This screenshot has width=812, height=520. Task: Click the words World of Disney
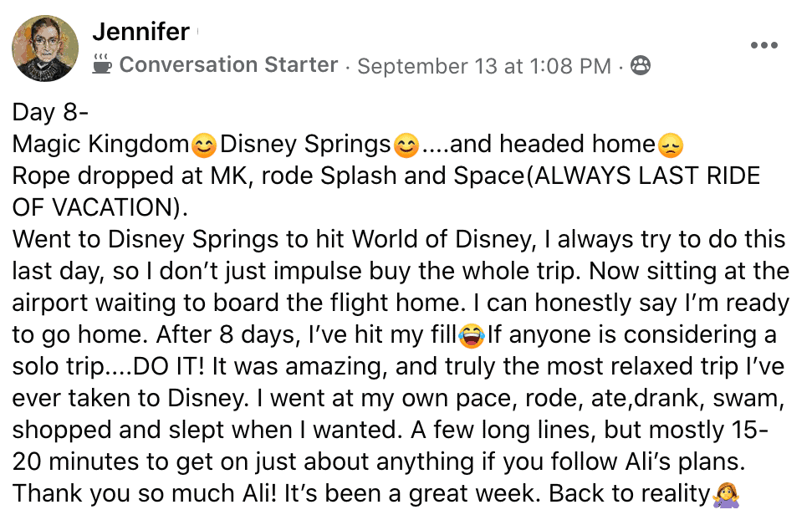tap(442, 239)
